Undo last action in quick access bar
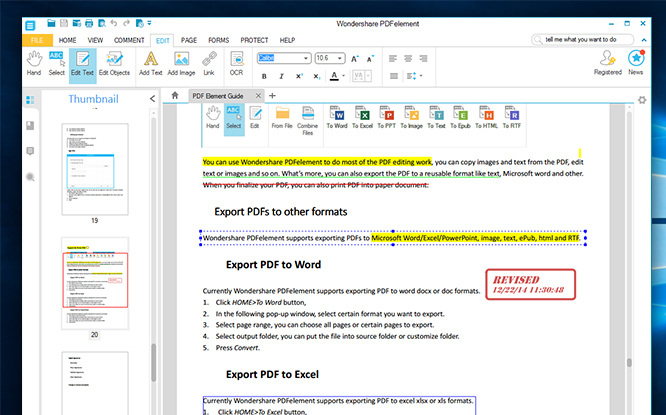Image resolution: width=666 pixels, height=415 pixels. pyautogui.click(x=114, y=23)
